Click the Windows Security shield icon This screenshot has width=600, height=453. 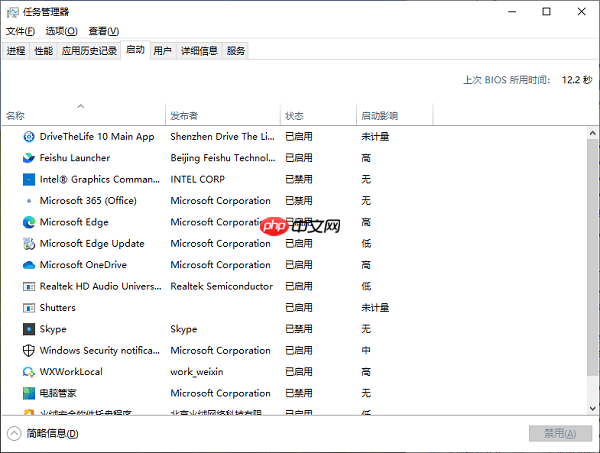pyautogui.click(x=29, y=350)
